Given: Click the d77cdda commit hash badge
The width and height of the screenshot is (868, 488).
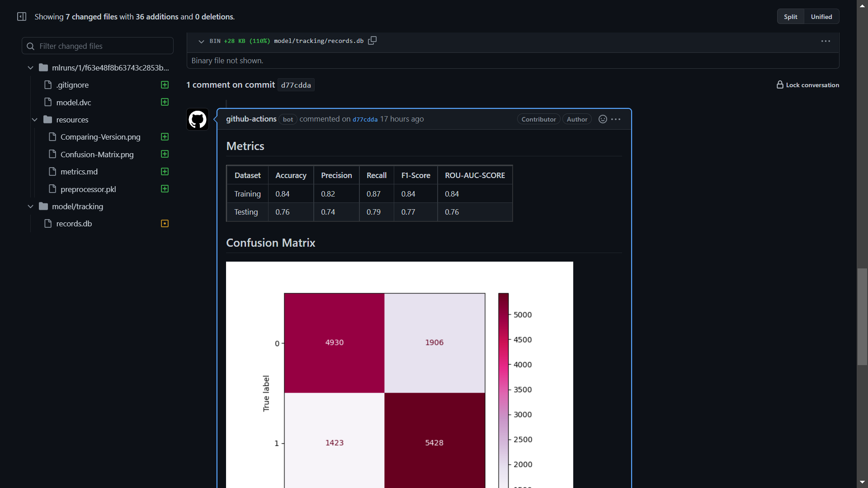Looking at the screenshot, I should 296,85.
